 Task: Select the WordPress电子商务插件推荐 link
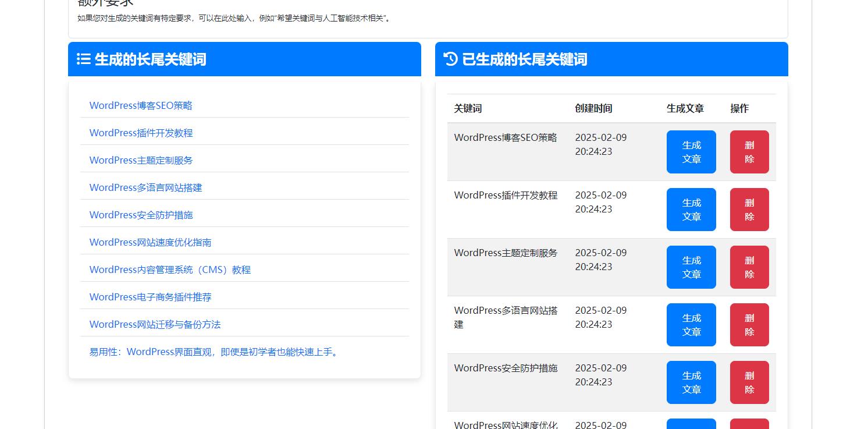(x=150, y=297)
